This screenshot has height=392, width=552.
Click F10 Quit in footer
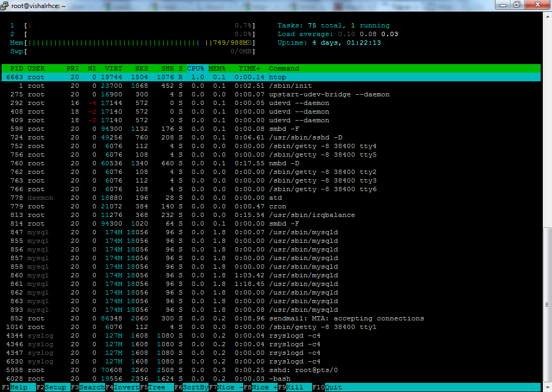click(x=327, y=387)
